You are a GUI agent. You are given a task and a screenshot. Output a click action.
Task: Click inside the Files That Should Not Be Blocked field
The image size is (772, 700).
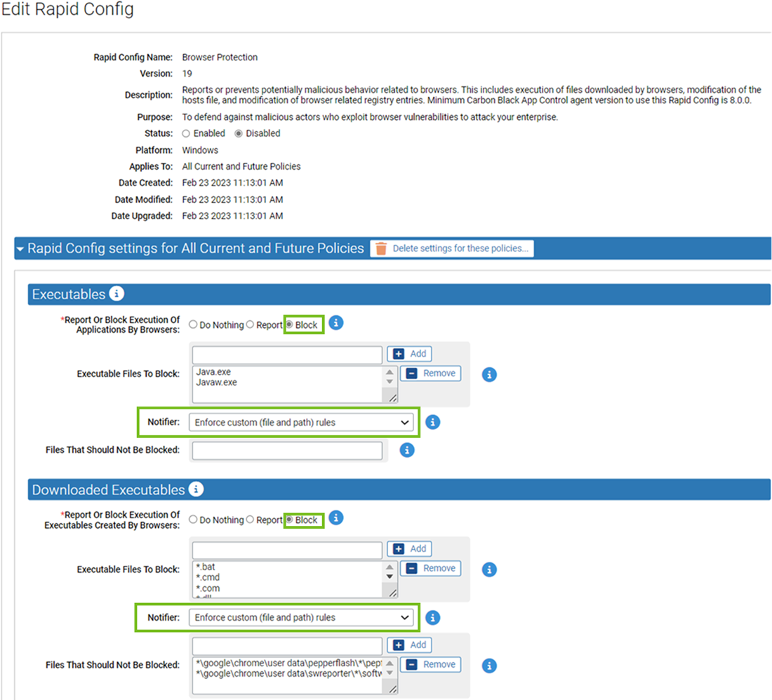tap(286, 450)
